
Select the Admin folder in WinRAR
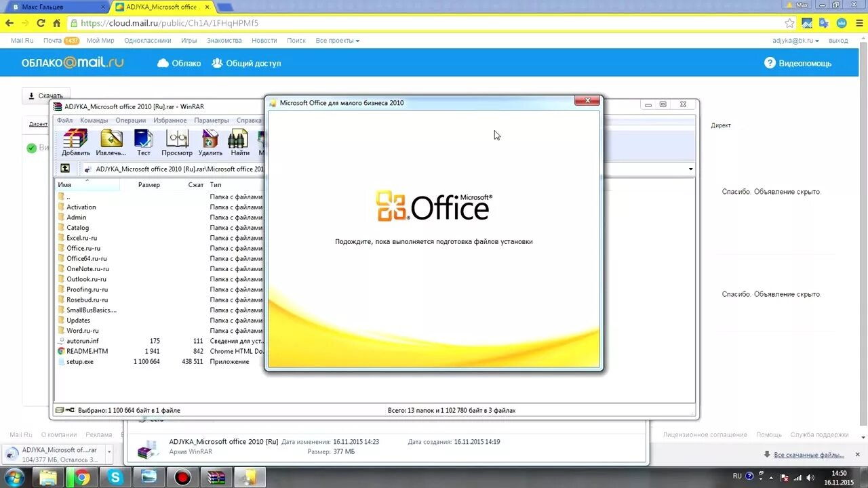pyautogui.click(x=76, y=218)
